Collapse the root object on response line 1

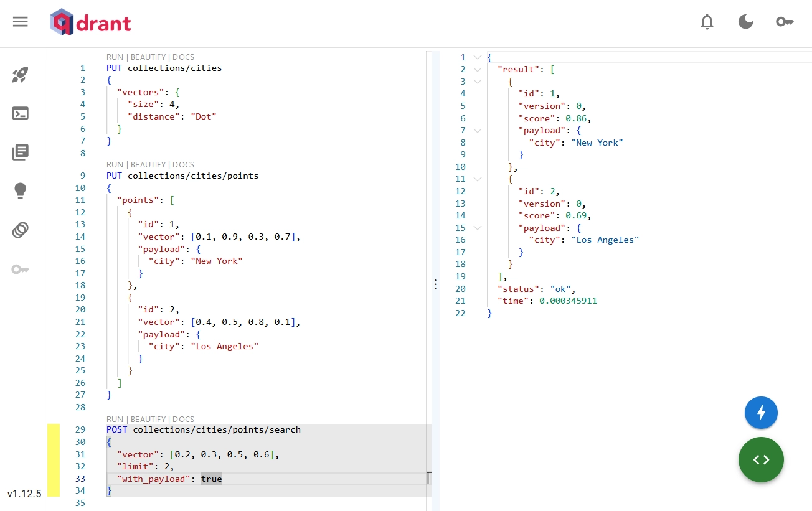478,57
